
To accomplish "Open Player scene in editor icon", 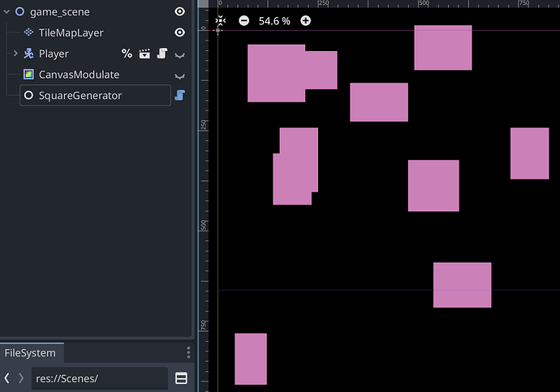I will point(144,54).
